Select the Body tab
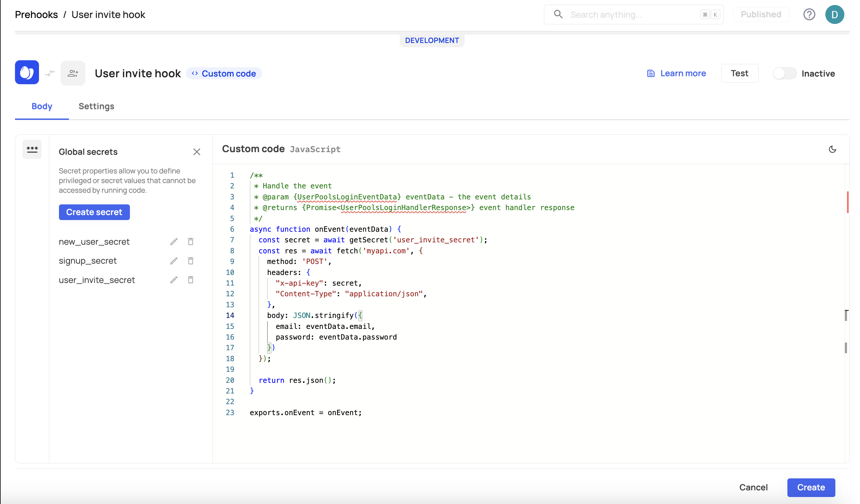The width and height of the screenshot is (860, 504). pyautogui.click(x=42, y=107)
